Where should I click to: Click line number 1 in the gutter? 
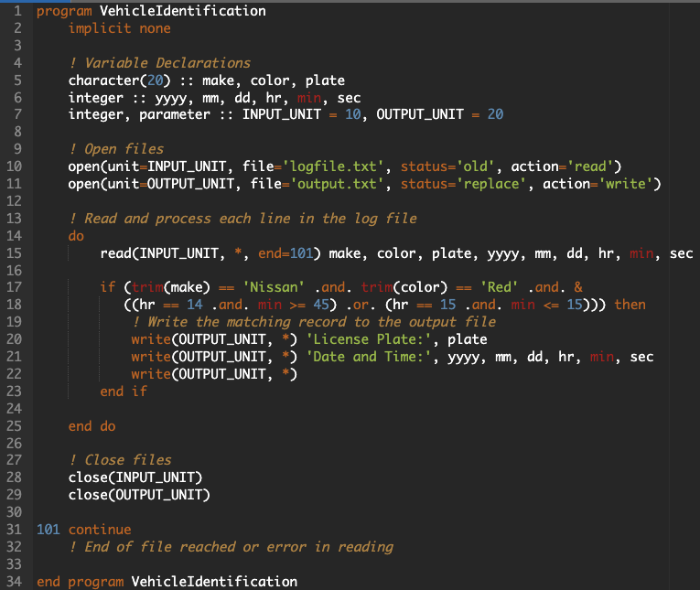click(17, 11)
